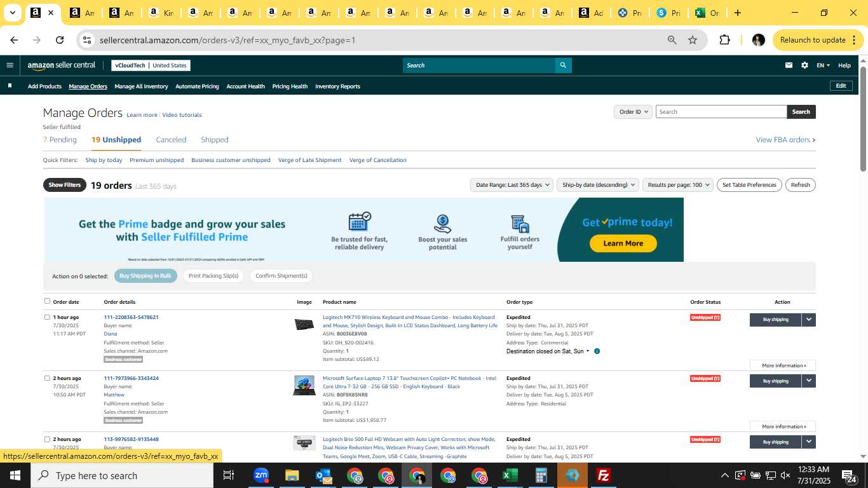868x488 pixels.
Task: Open the messages envelope icon
Action: [789, 65]
